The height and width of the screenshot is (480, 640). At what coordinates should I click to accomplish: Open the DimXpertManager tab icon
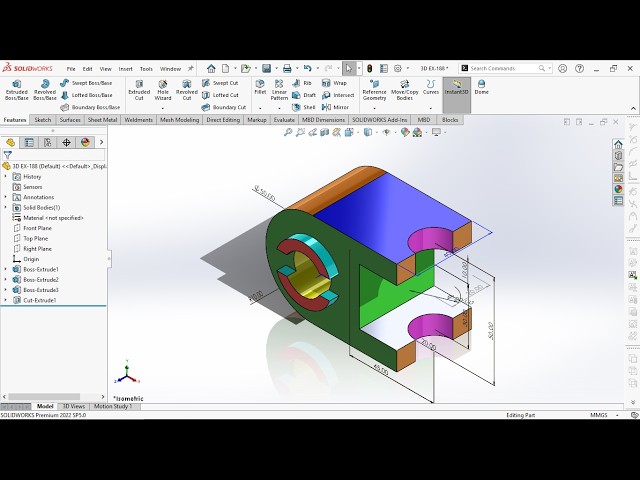pyautogui.click(x=66, y=142)
